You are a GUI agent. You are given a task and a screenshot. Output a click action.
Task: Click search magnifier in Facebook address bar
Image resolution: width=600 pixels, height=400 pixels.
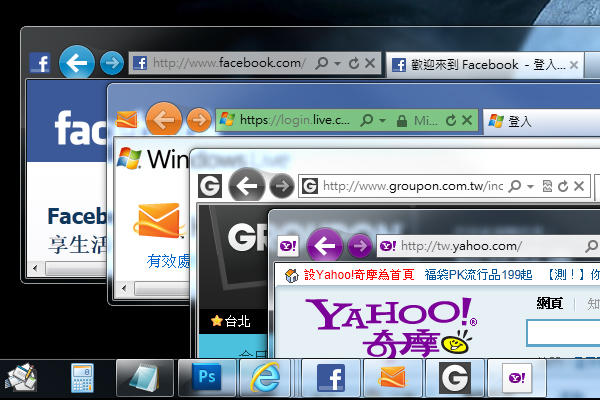[321, 63]
